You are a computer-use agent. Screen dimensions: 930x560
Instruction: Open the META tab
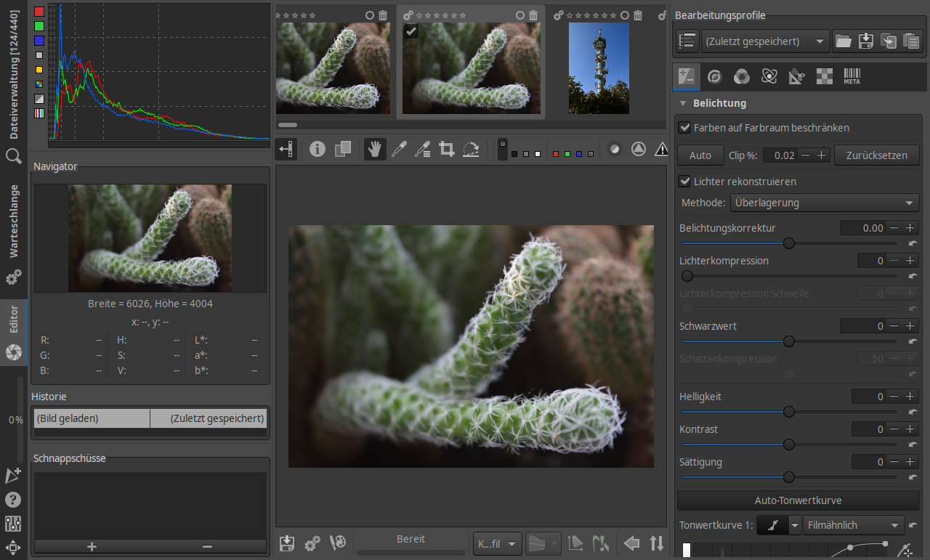[x=852, y=76]
